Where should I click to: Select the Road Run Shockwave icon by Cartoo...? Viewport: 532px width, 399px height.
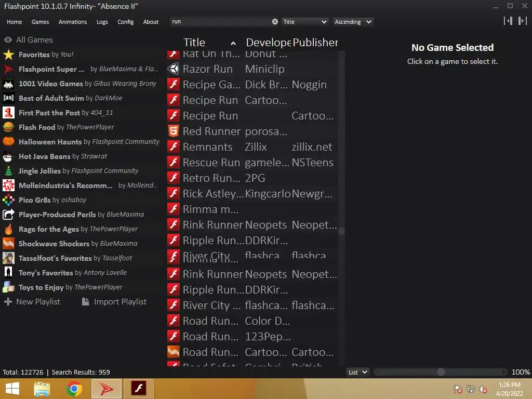coord(174,352)
